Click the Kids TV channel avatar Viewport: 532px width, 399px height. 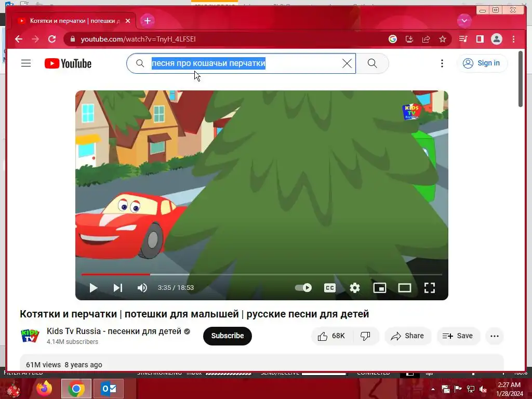[30, 336]
